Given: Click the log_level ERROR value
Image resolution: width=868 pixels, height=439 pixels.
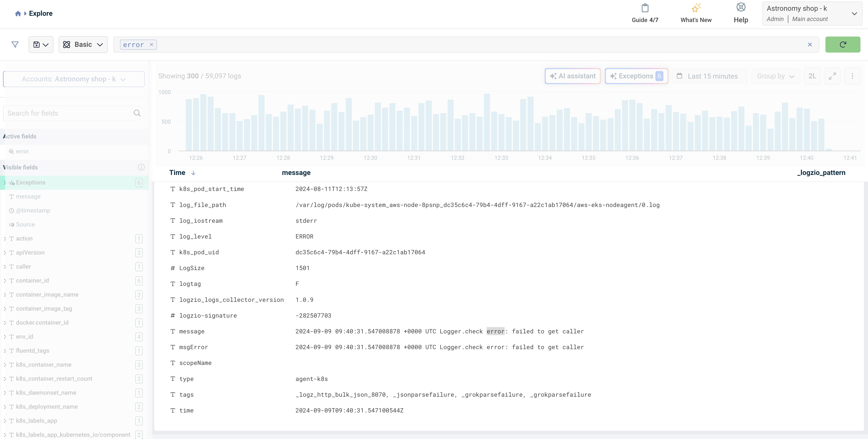Looking at the screenshot, I should point(304,237).
